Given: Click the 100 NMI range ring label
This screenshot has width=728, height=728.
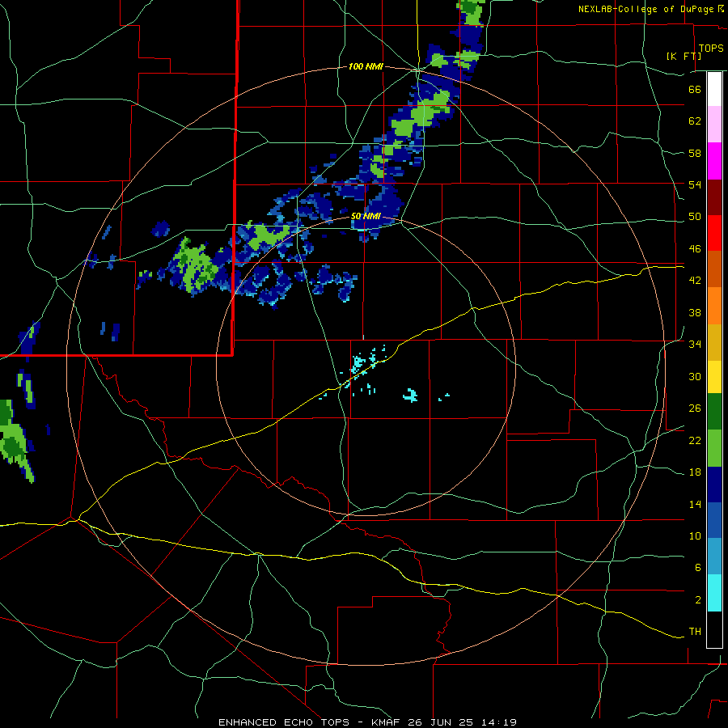Looking at the screenshot, I should [x=366, y=67].
